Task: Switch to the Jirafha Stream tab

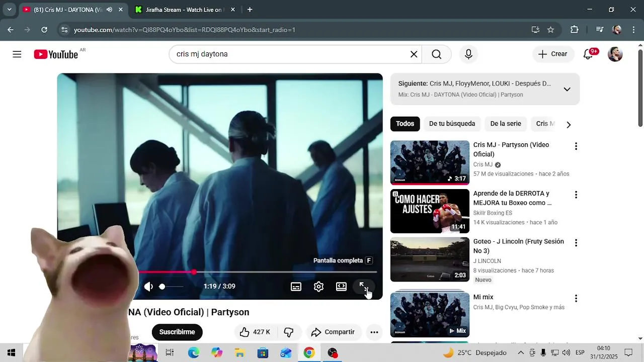Action: [x=184, y=10]
